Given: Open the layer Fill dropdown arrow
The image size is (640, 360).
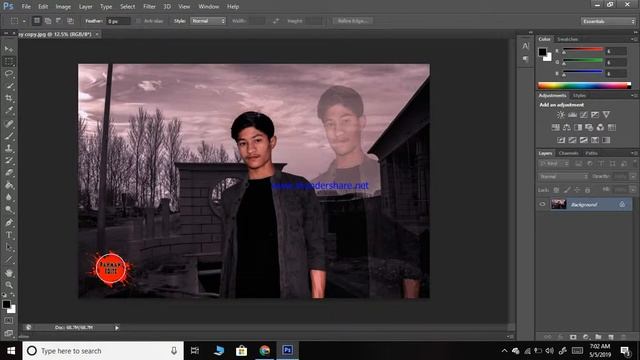Looking at the screenshot, I should point(633,190).
